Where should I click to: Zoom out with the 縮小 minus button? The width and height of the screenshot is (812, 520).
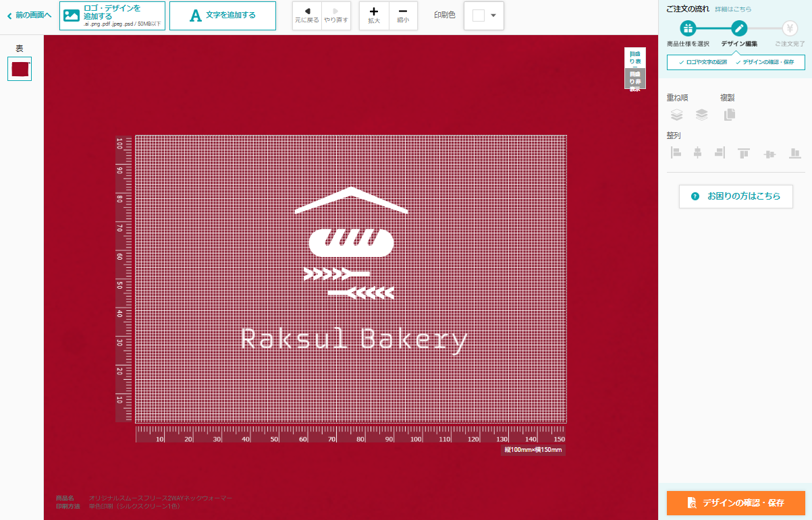(403, 16)
